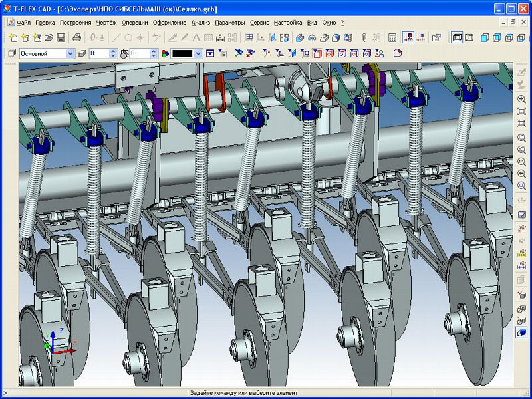Open the Окно menu
The height and width of the screenshot is (399, 532).
tap(329, 23)
